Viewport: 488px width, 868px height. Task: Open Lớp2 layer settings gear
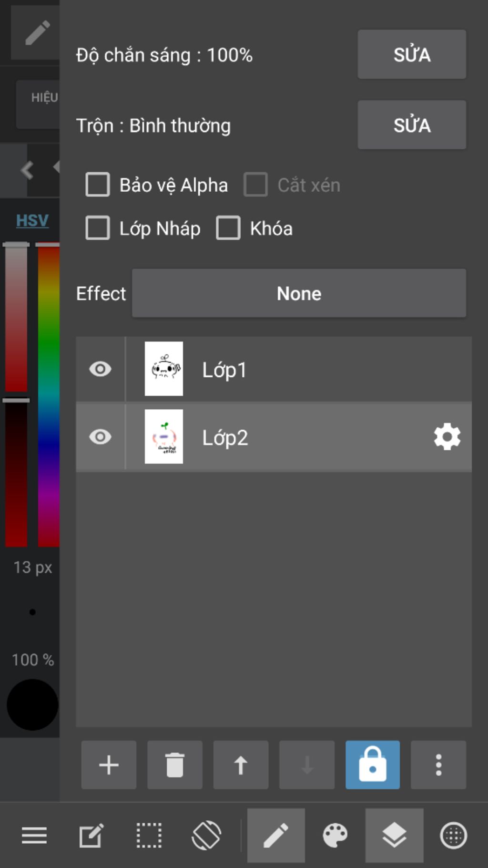click(447, 437)
